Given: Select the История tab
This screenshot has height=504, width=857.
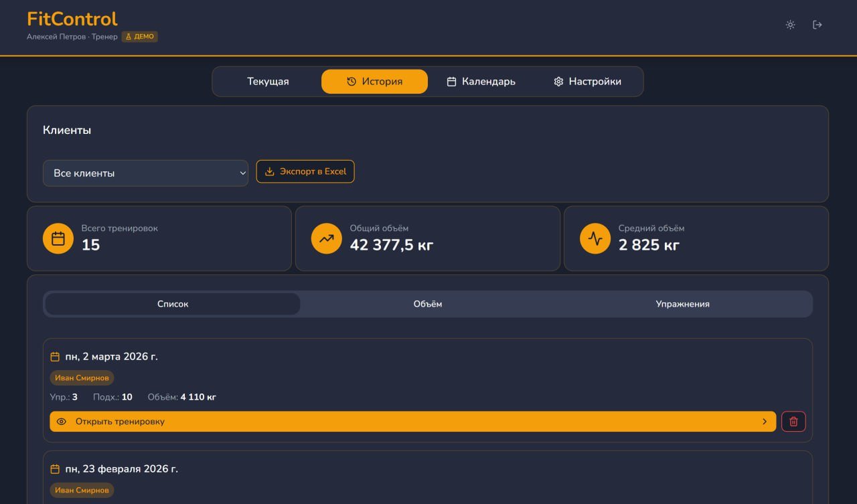Looking at the screenshot, I should tap(374, 82).
